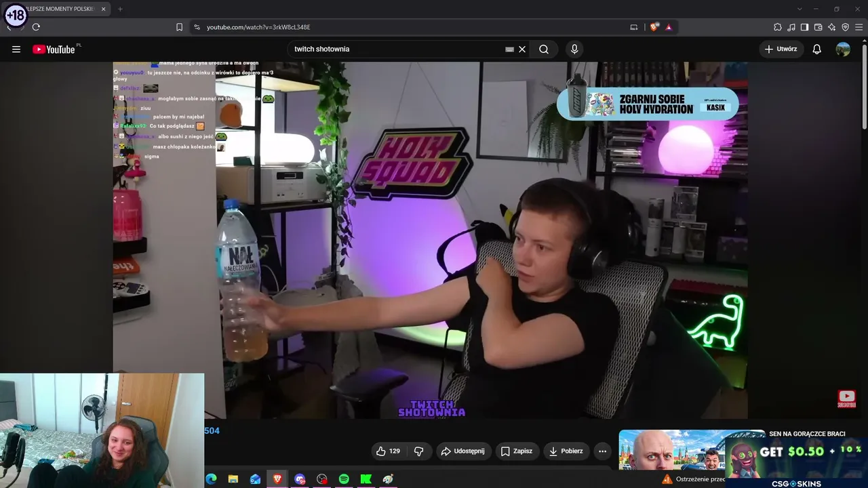The width and height of the screenshot is (868, 488).
Task: Open the media control music note icon
Action: pos(791,27)
